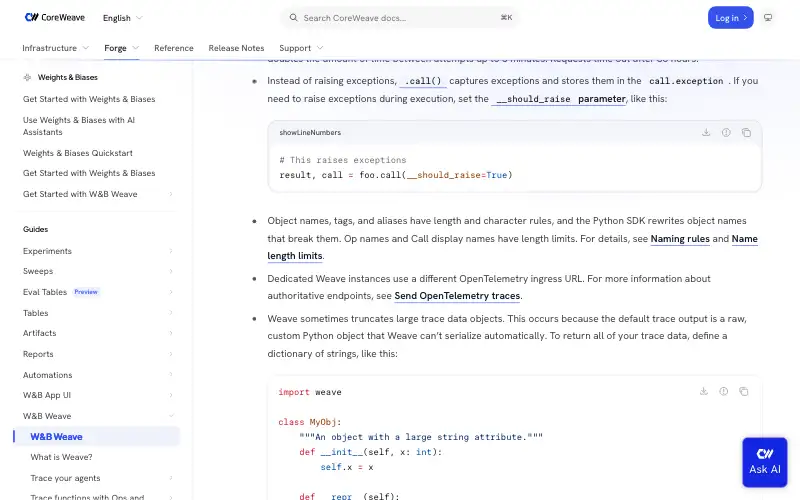Open the English language dropdown
The image size is (800, 500).
(122, 18)
